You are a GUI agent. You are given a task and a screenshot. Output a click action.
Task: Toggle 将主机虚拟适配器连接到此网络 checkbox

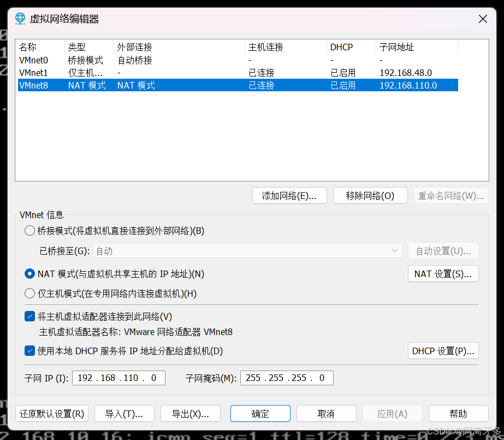coord(29,316)
